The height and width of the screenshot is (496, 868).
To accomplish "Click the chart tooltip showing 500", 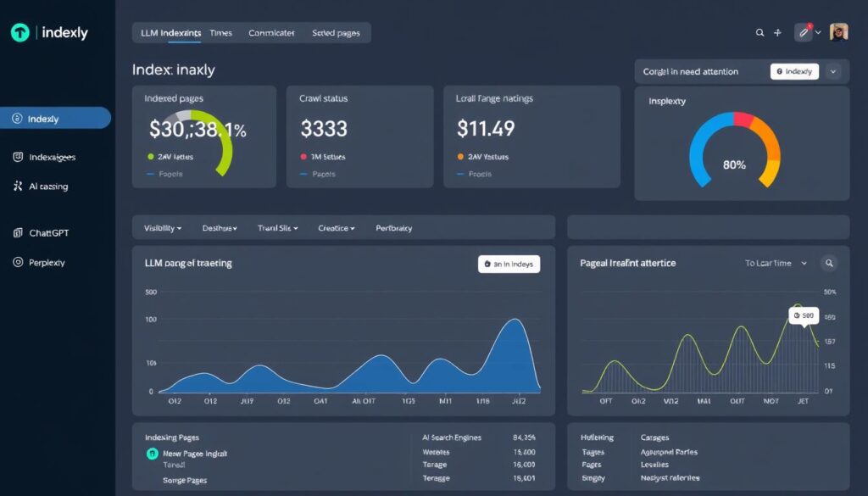I will point(804,315).
